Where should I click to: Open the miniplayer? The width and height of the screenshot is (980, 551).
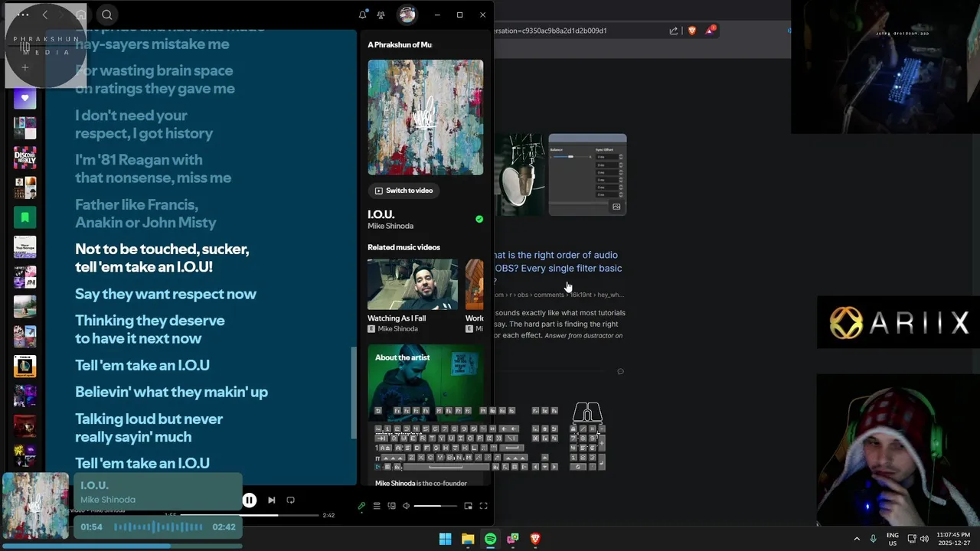pyautogui.click(x=469, y=506)
